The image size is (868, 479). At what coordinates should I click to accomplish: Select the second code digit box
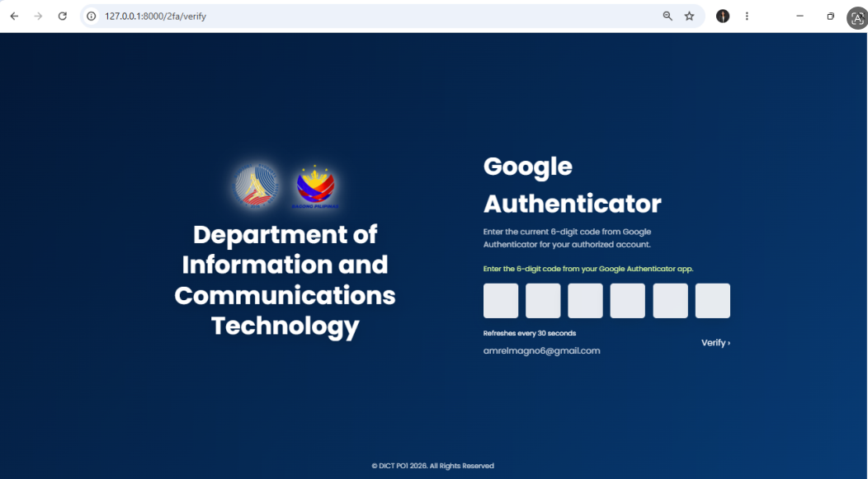point(543,301)
